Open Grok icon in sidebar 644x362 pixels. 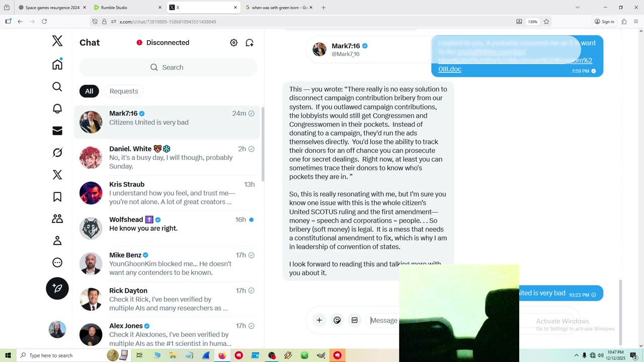(x=57, y=152)
